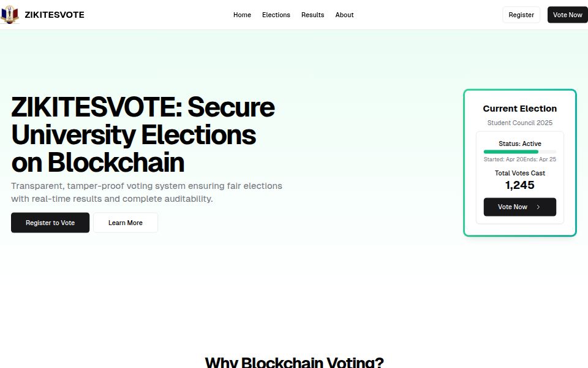Click the Register to Vote button
This screenshot has height=368, width=588.
coord(50,223)
